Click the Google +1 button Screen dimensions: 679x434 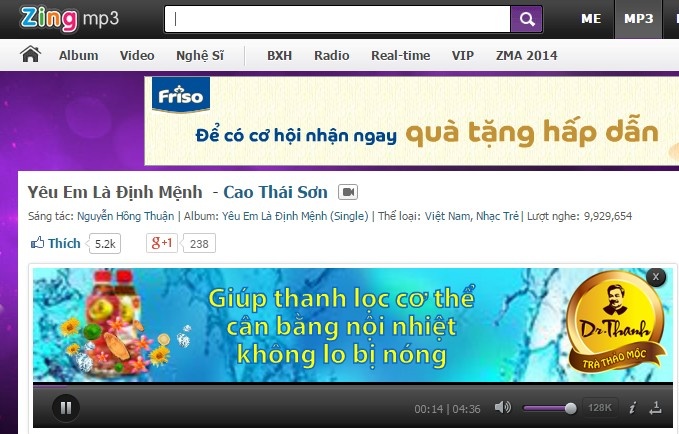click(162, 243)
